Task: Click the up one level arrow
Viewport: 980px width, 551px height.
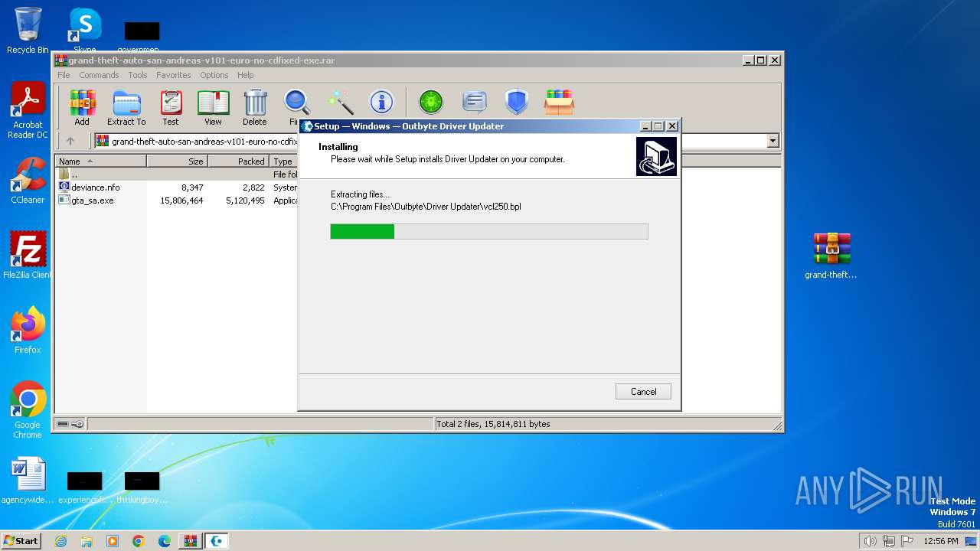Action: click(x=70, y=141)
